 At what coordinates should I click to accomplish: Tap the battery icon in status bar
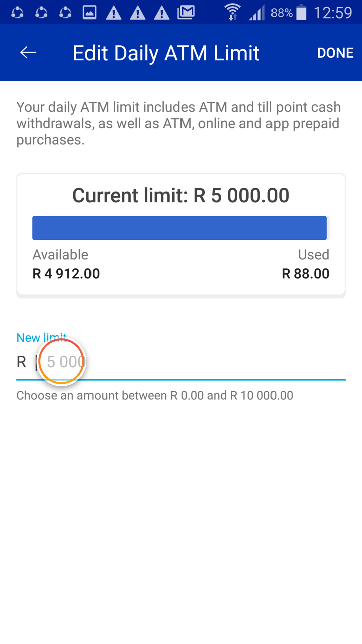click(301, 12)
